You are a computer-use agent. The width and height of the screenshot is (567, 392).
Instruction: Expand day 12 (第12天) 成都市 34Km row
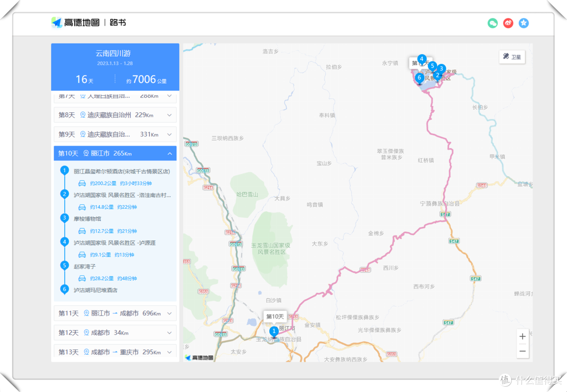click(x=115, y=332)
